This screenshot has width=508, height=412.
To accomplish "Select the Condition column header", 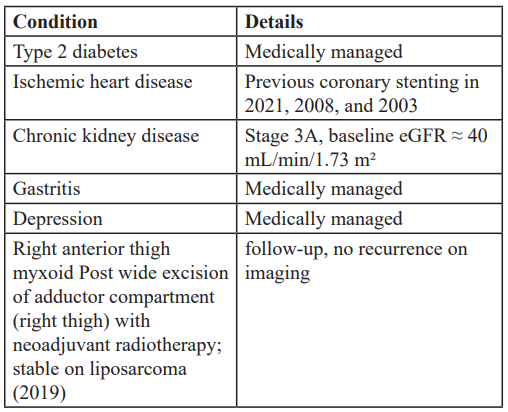I will coord(120,21).
